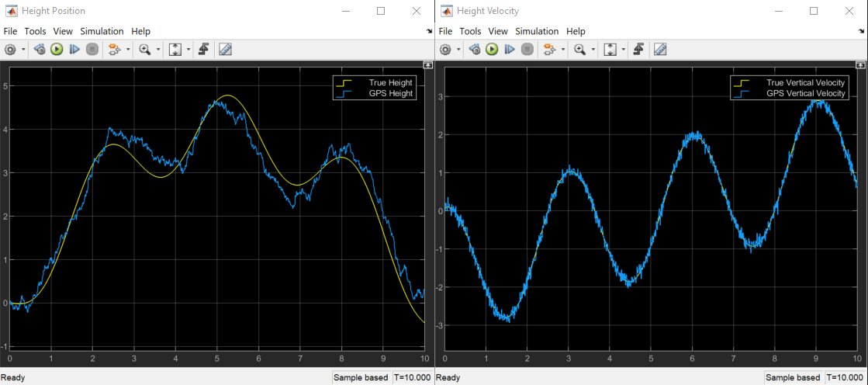This screenshot has width=868, height=385.
Task: Expand Scale Axes dropdown arrow in Height Velocity
Action: (x=623, y=49)
